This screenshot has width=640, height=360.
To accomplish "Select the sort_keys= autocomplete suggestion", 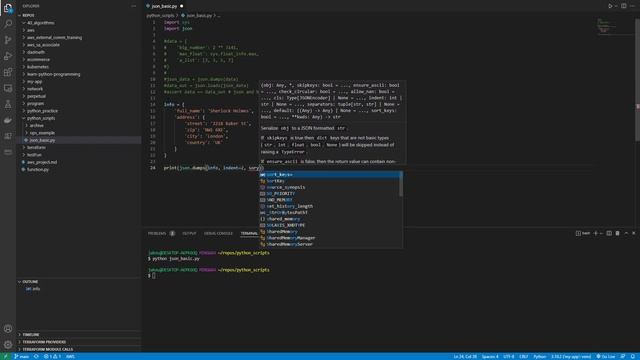I will click(x=331, y=175).
